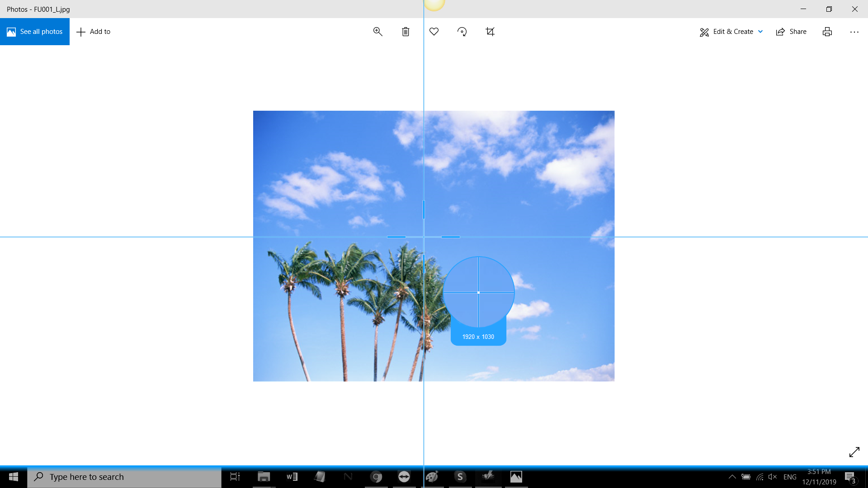Image resolution: width=868 pixels, height=488 pixels.
Task: Click the Delete trash icon
Action: click(406, 32)
